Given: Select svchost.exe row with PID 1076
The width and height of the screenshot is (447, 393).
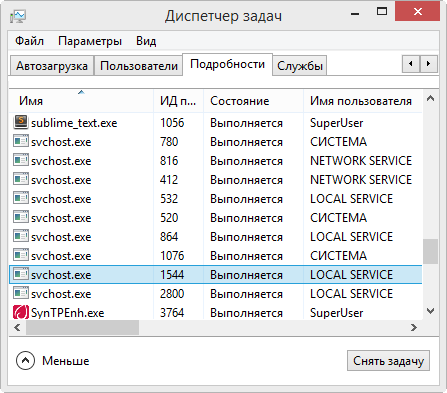Looking at the screenshot, I should [216, 255].
